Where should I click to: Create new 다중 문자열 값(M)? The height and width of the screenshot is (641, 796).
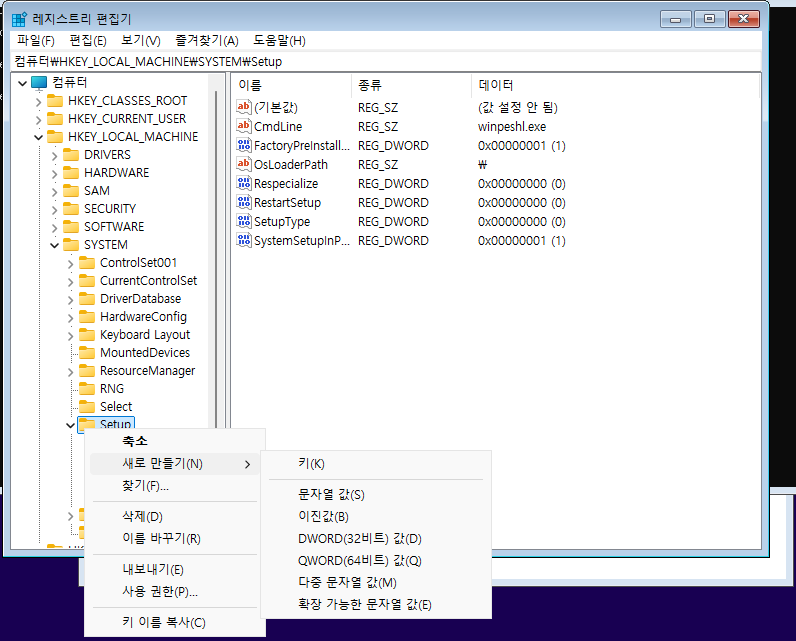coord(376,583)
